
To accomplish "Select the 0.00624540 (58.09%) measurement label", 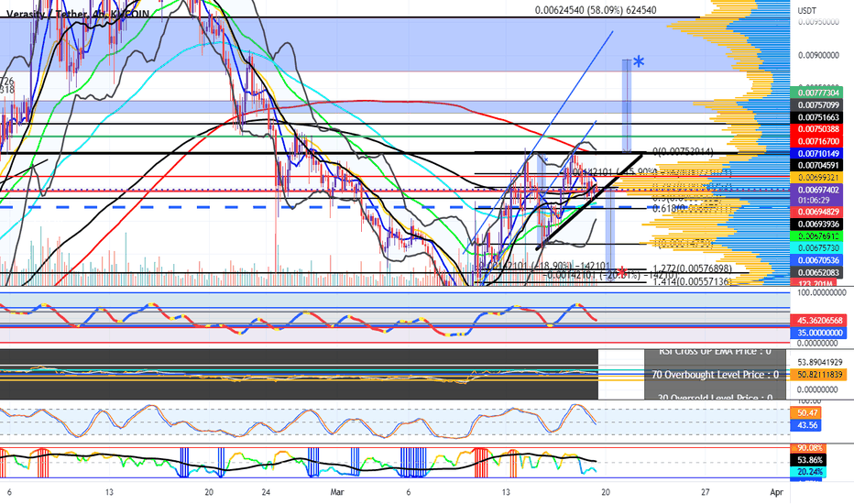I will [x=596, y=10].
